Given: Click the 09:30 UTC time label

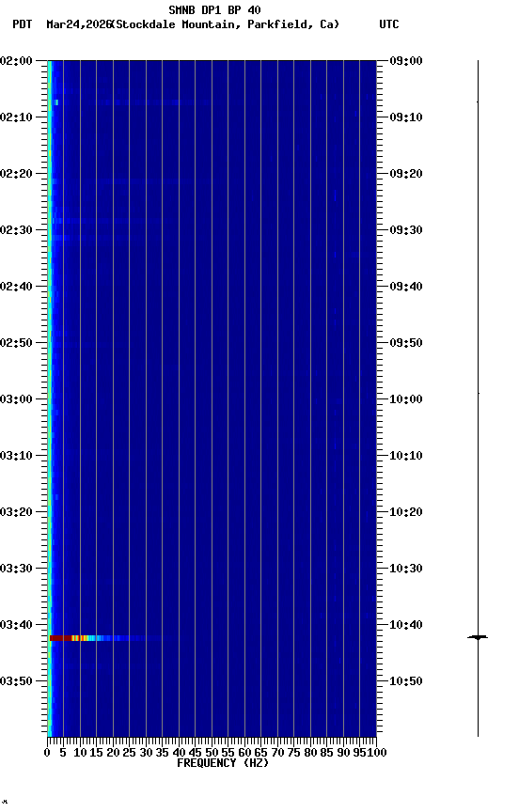Looking at the screenshot, I should coord(406,230).
